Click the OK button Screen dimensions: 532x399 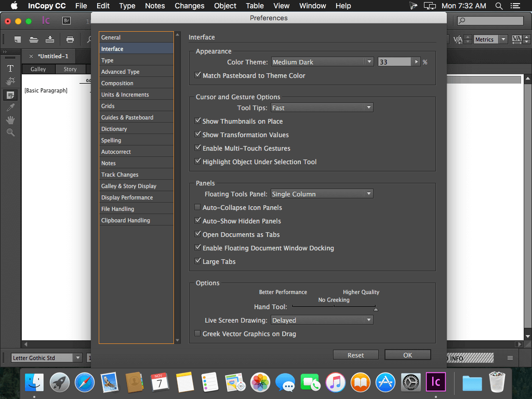[x=407, y=354]
